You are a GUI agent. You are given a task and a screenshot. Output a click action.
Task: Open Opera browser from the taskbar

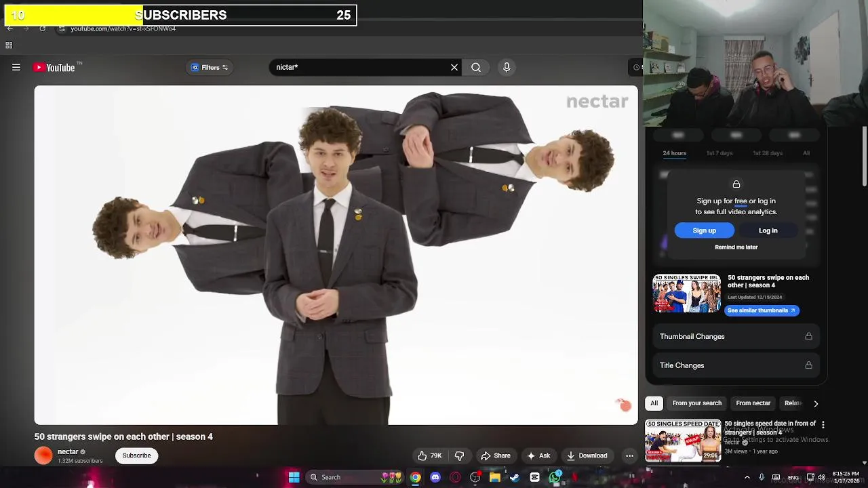click(455, 477)
